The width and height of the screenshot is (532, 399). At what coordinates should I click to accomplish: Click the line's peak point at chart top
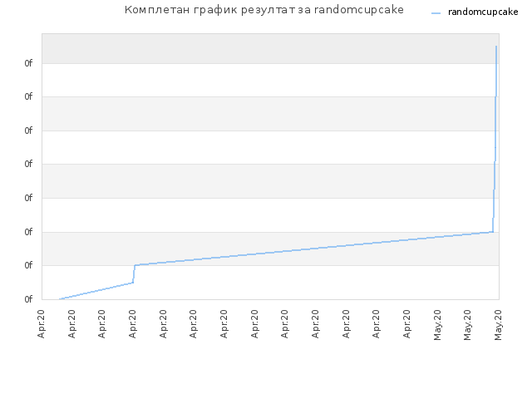click(x=496, y=47)
